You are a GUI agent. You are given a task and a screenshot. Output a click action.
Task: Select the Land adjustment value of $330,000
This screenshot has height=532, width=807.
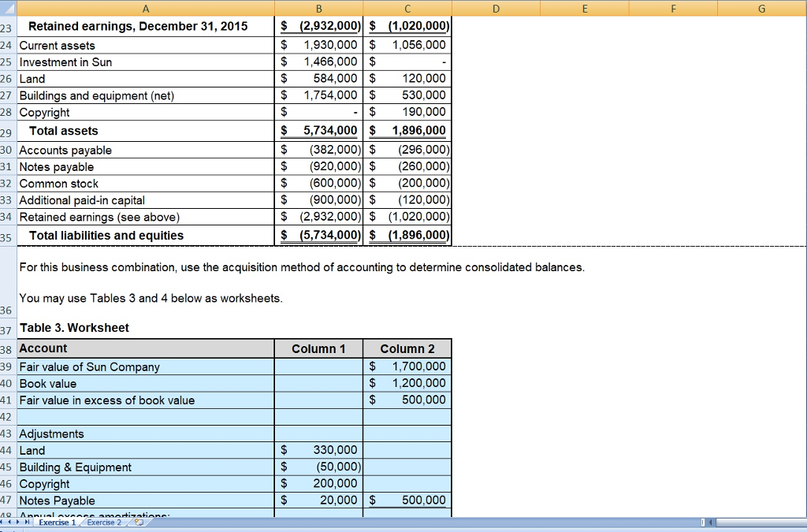tap(318, 451)
